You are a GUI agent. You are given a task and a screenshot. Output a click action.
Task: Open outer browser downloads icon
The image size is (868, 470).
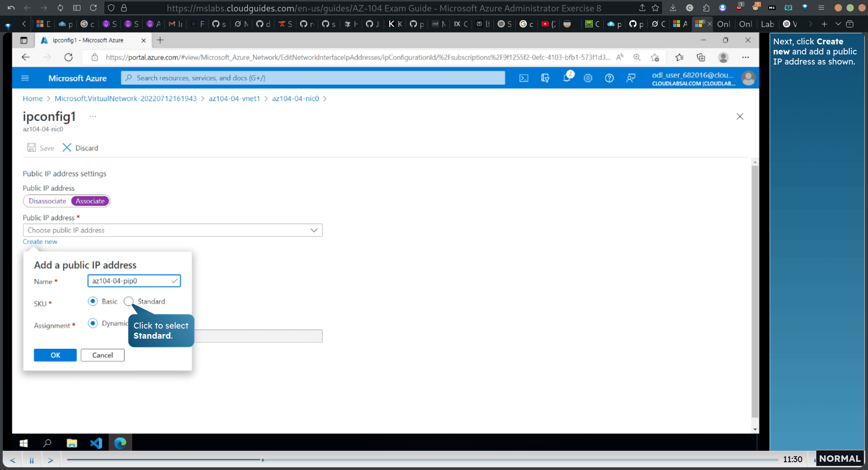[673, 8]
